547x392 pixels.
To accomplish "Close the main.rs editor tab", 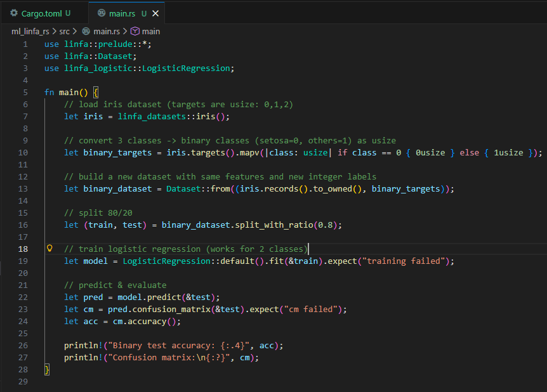I will click(156, 13).
